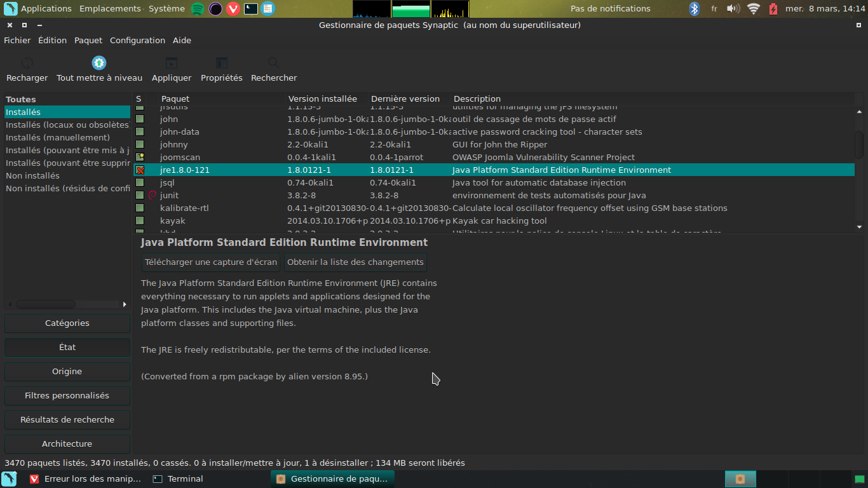This screenshot has width=868, height=488.
Task: Open the Fichier menu
Action: (17, 40)
